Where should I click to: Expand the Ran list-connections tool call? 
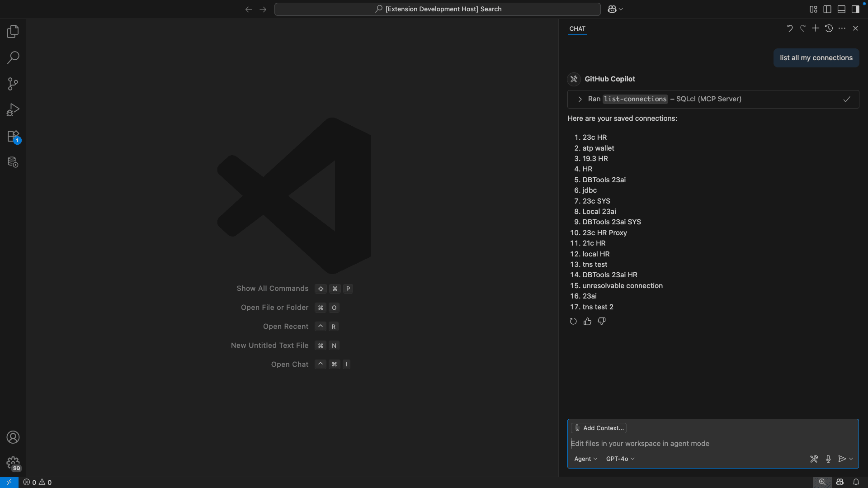(x=580, y=99)
